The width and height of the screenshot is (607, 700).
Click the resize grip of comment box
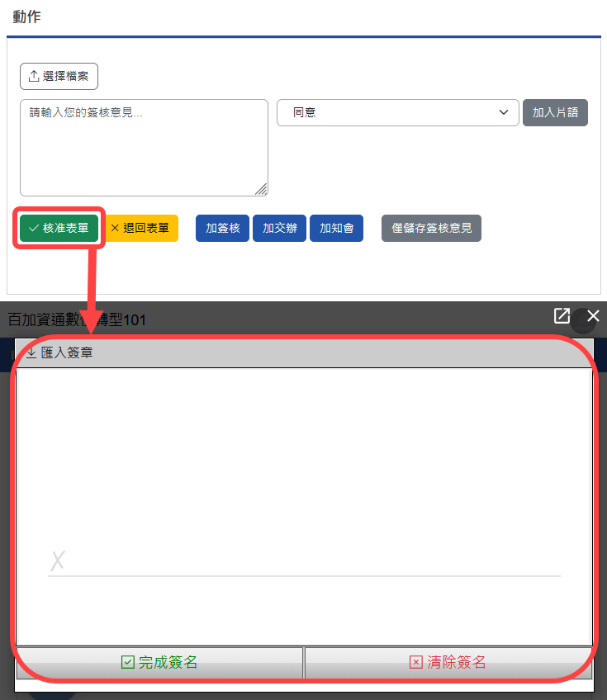click(261, 189)
